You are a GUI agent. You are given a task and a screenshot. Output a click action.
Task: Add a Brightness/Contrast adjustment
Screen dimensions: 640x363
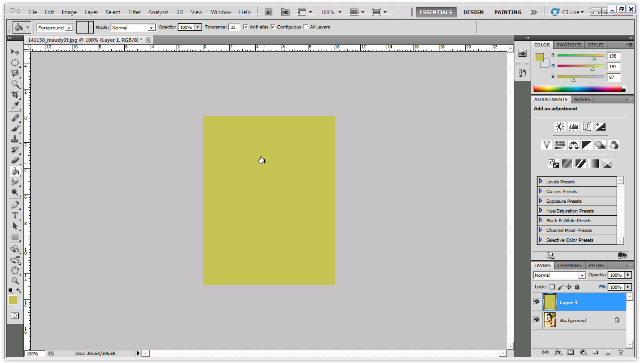(x=560, y=127)
